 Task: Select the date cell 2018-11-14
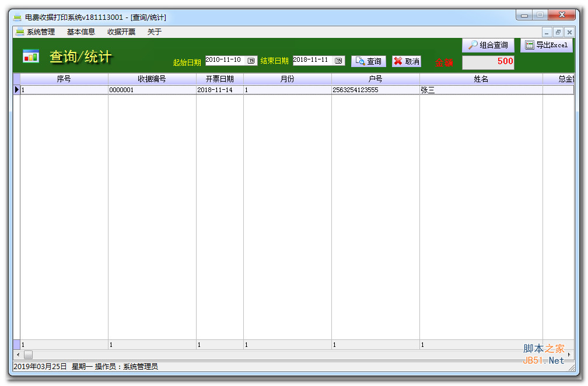tap(220, 90)
